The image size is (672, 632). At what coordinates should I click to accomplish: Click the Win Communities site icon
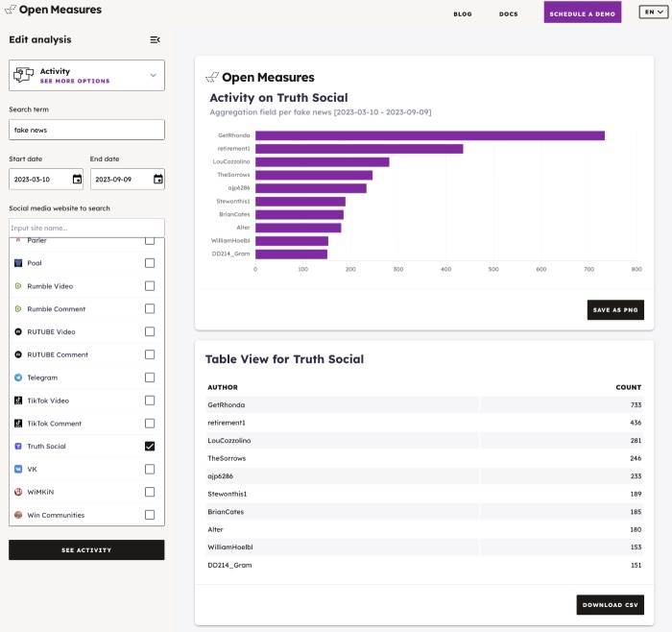coord(18,515)
